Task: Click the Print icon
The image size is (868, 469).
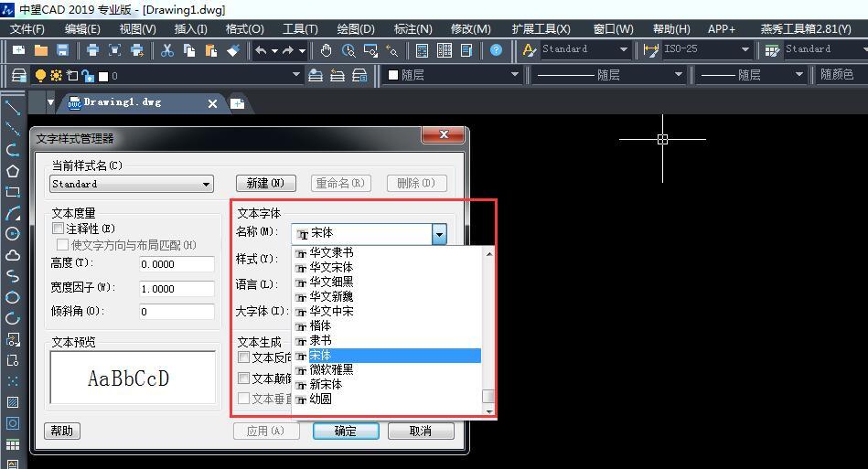Action: pos(93,50)
